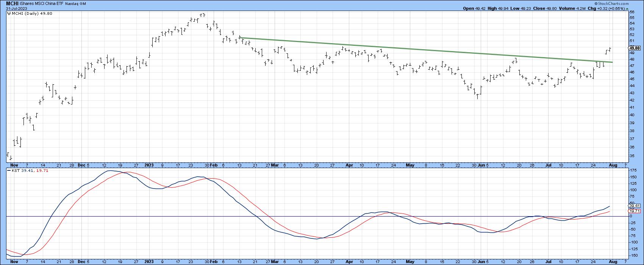Click the MCHI (Daily) price legend marker

coord(9,14)
